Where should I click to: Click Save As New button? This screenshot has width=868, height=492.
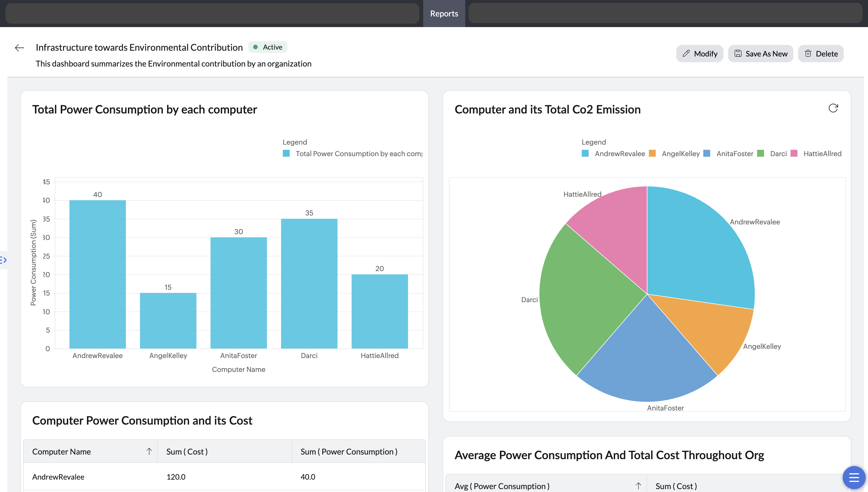point(760,54)
